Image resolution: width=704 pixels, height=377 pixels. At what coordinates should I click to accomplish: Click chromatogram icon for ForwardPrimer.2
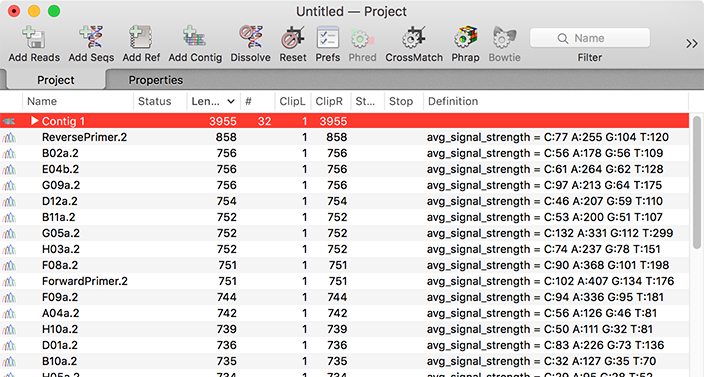[9, 281]
